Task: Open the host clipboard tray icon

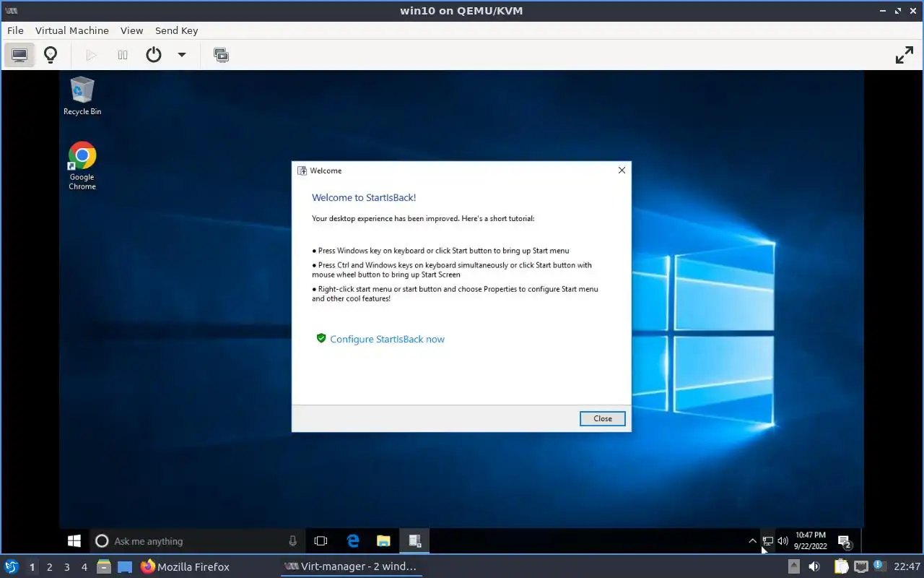Action: (x=841, y=566)
